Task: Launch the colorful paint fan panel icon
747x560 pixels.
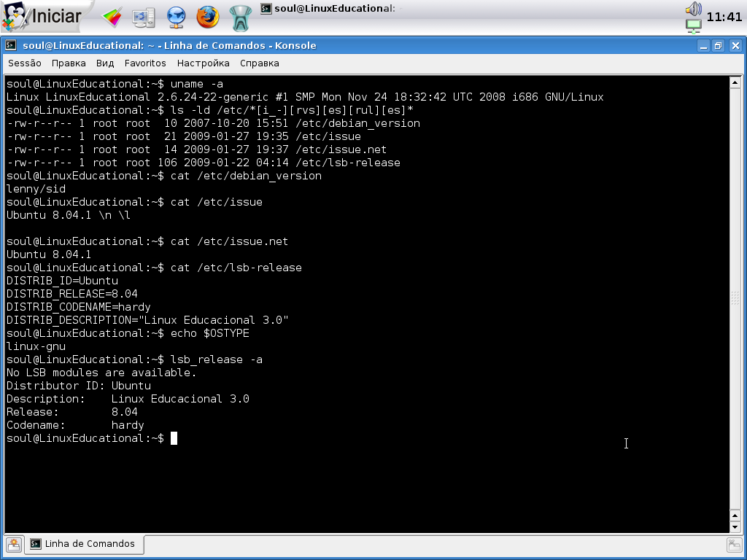Action: 112,17
